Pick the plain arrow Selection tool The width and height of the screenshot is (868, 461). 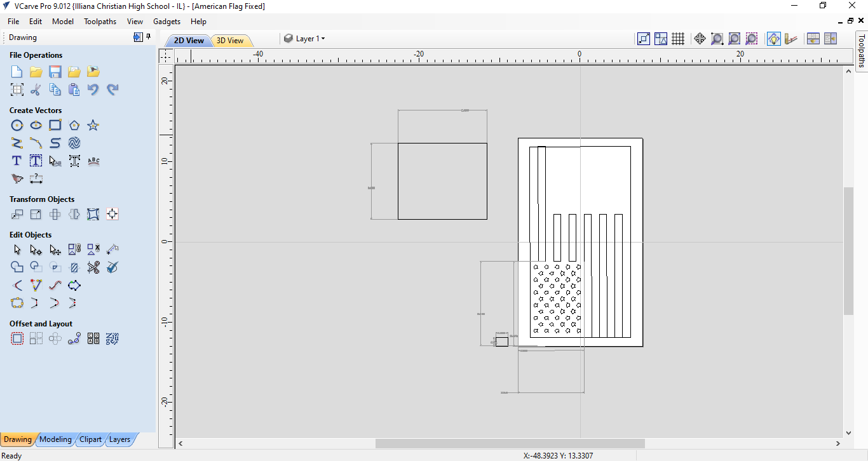tap(17, 250)
